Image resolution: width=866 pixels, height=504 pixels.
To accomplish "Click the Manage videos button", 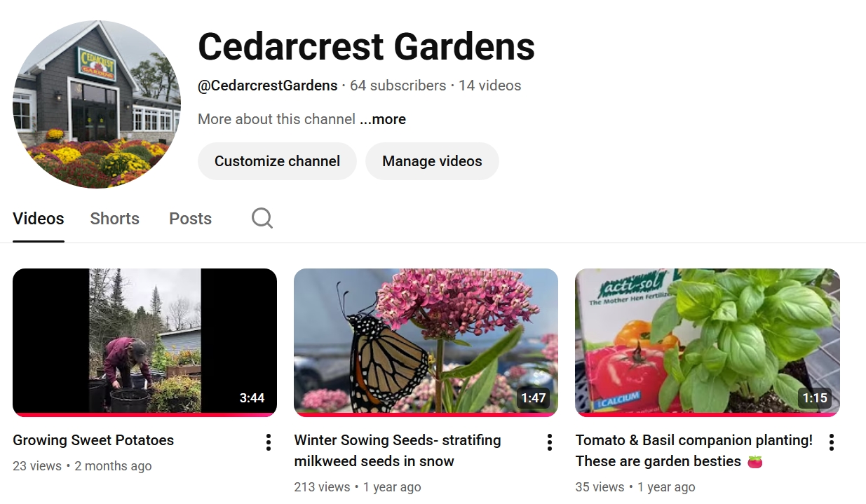I will tap(432, 161).
